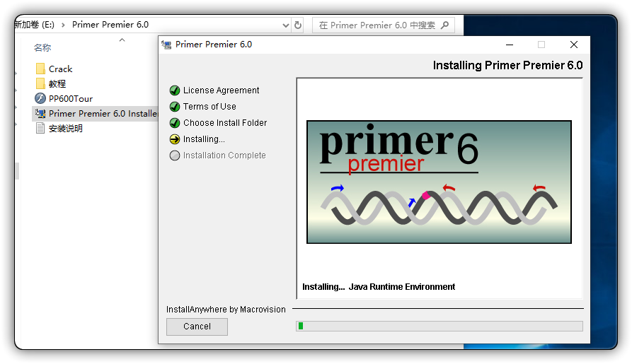Click the primer premier 6 splash image
Screen dimensions: 632x364
(439, 182)
